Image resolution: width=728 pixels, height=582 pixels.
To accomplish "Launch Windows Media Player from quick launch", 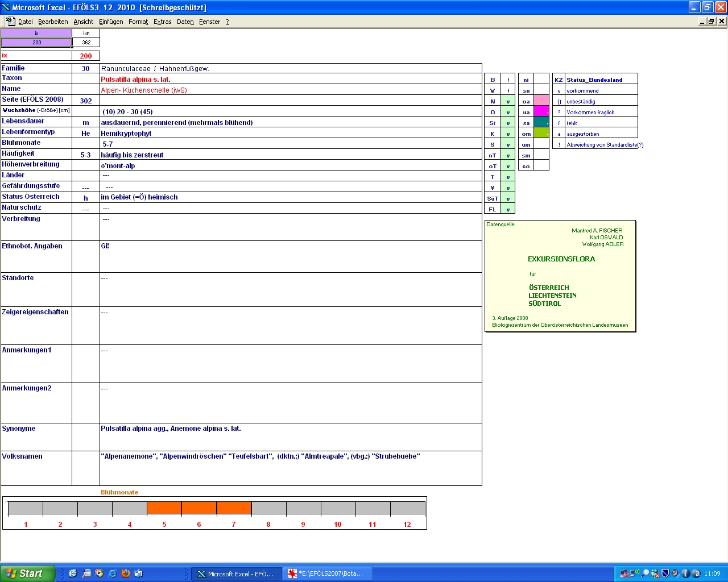I will [99, 573].
